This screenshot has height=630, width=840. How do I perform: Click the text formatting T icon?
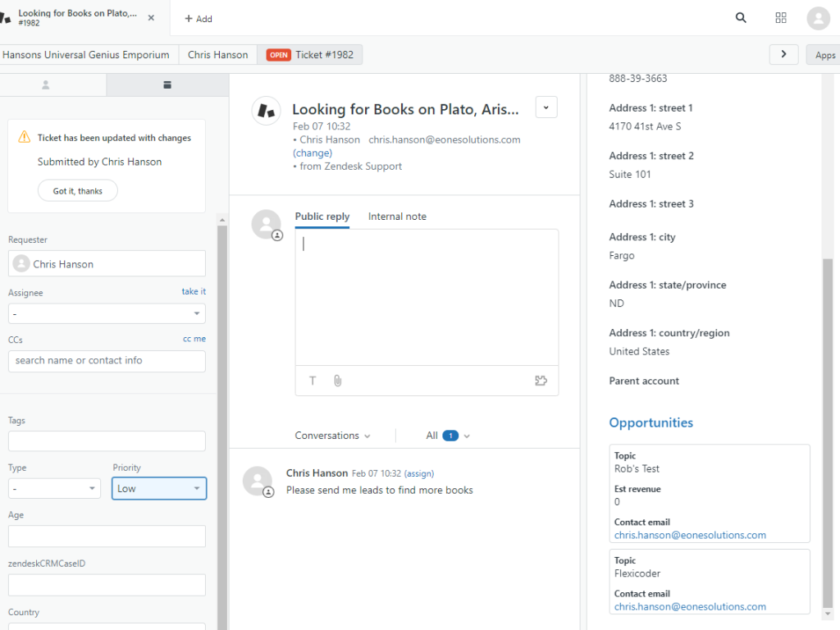(x=313, y=381)
